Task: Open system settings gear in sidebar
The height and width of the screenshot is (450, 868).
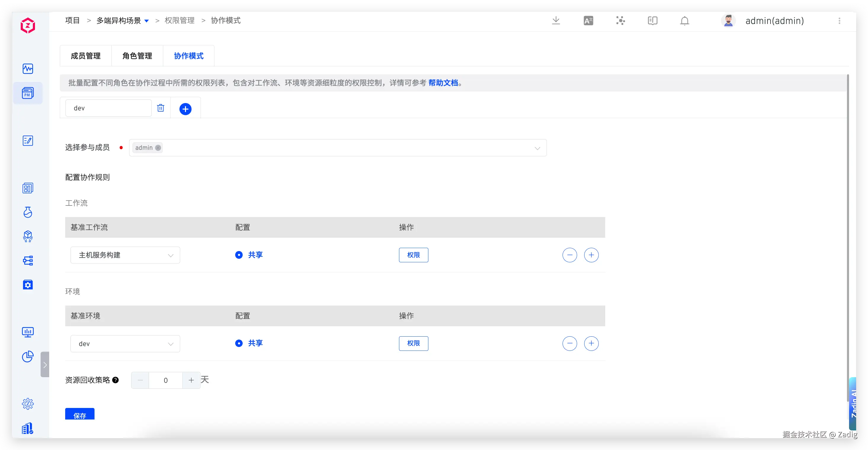Action: click(28, 404)
